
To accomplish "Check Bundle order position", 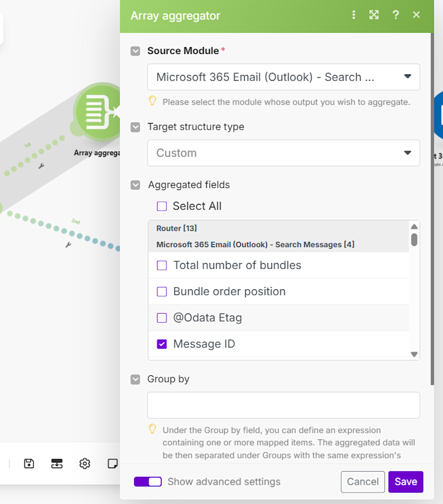I will [x=162, y=291].
